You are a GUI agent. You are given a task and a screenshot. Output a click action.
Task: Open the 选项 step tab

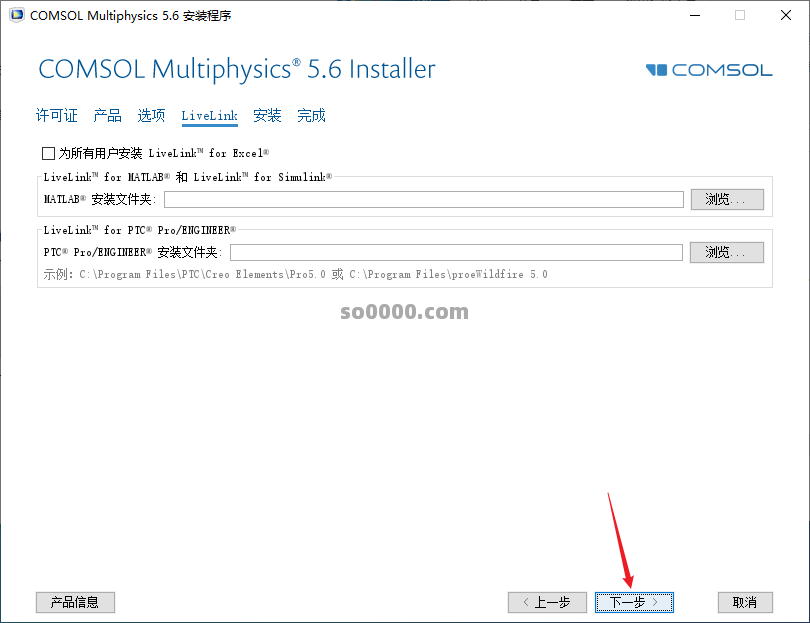tap(151, 116)
